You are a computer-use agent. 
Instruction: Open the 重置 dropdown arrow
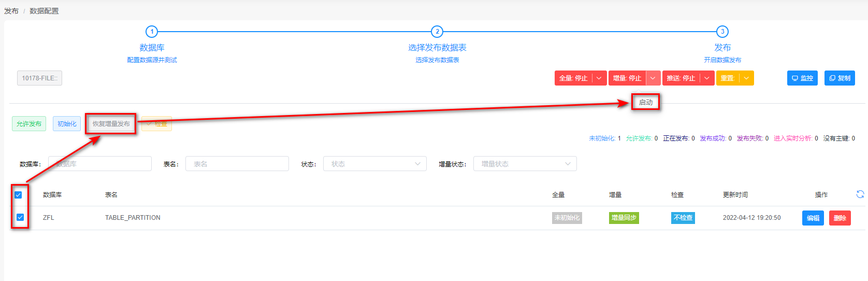coord(746,78)
